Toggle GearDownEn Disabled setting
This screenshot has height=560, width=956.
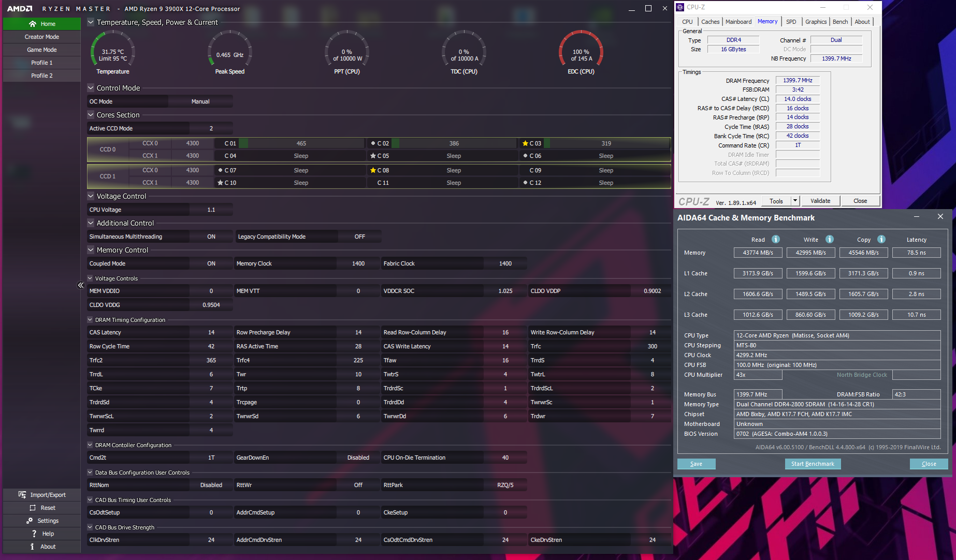[358, 458]
